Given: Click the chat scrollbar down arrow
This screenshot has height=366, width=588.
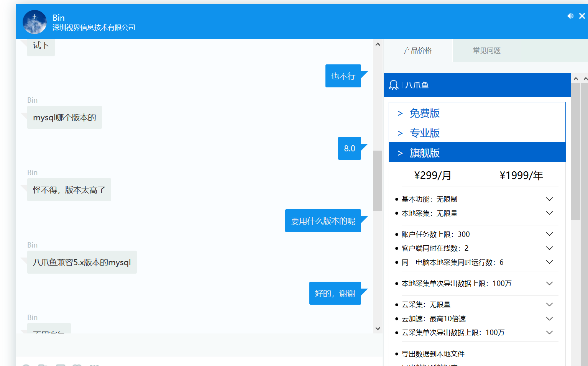Looking at the screenshot, I should coord(378,328).
